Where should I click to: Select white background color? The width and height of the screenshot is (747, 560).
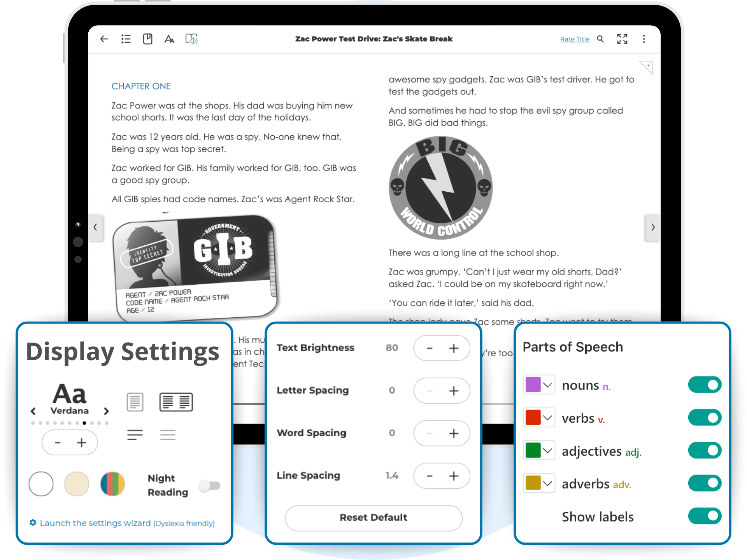(41, 484)
